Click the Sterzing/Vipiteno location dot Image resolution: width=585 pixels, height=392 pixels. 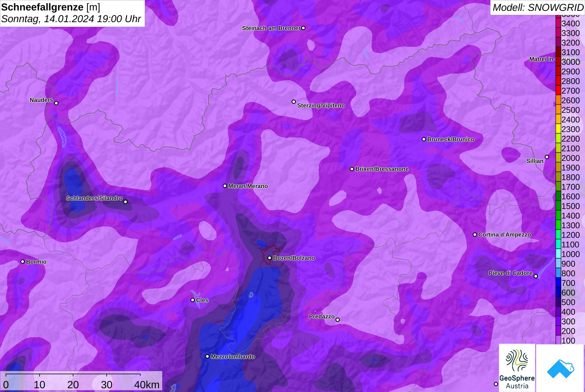294,102
